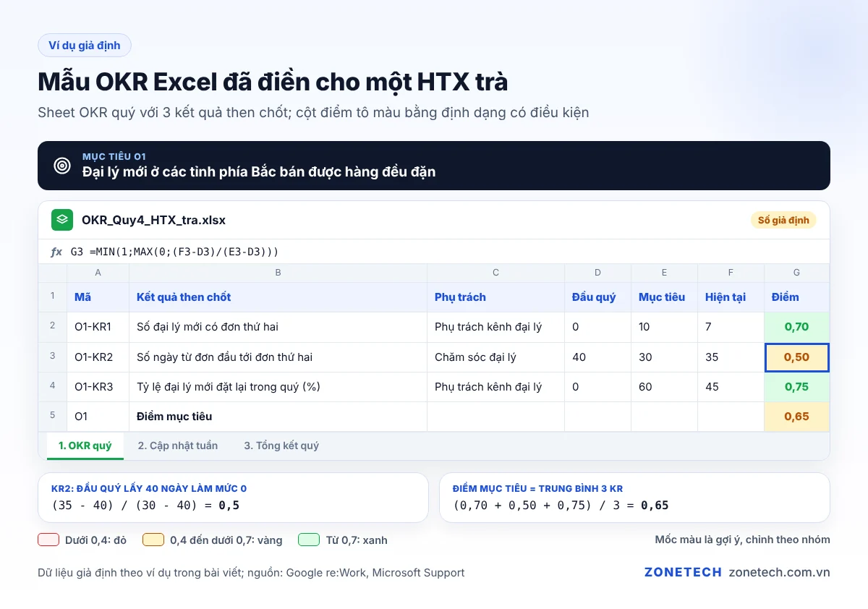The width and height of the screenshot is (868, 609).
Task: Select column A header
Action: pos(98,273)
